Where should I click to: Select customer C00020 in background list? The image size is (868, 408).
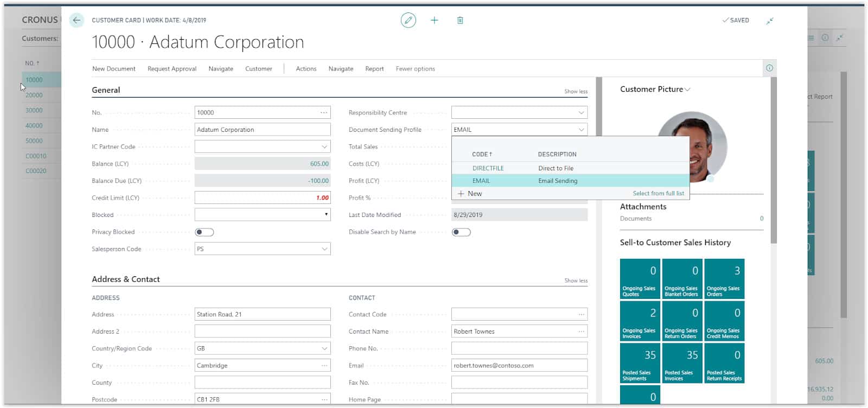(x=36, y=171)
